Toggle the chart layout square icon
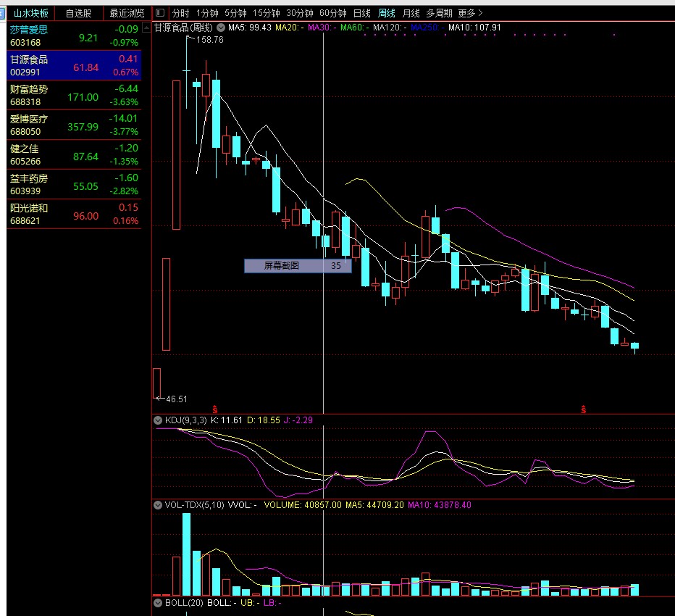Viewport: 675px width, 616px height. click(160, 13)
